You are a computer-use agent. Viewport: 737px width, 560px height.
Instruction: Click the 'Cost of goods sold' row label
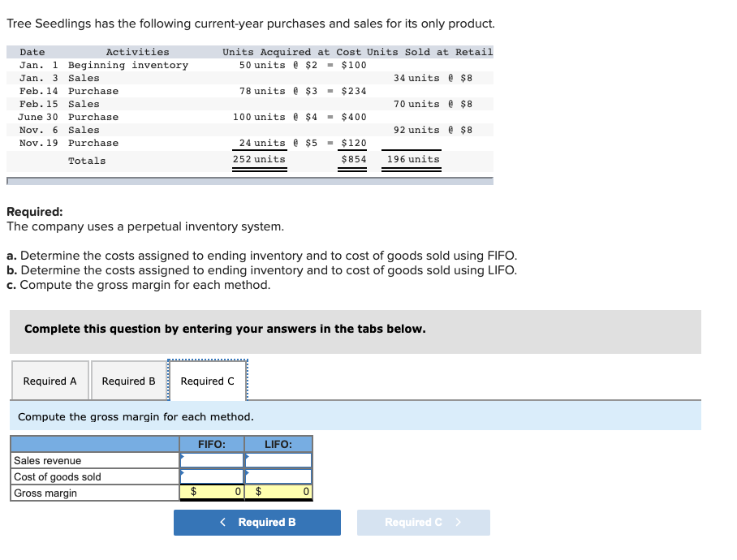click(58, 477)
